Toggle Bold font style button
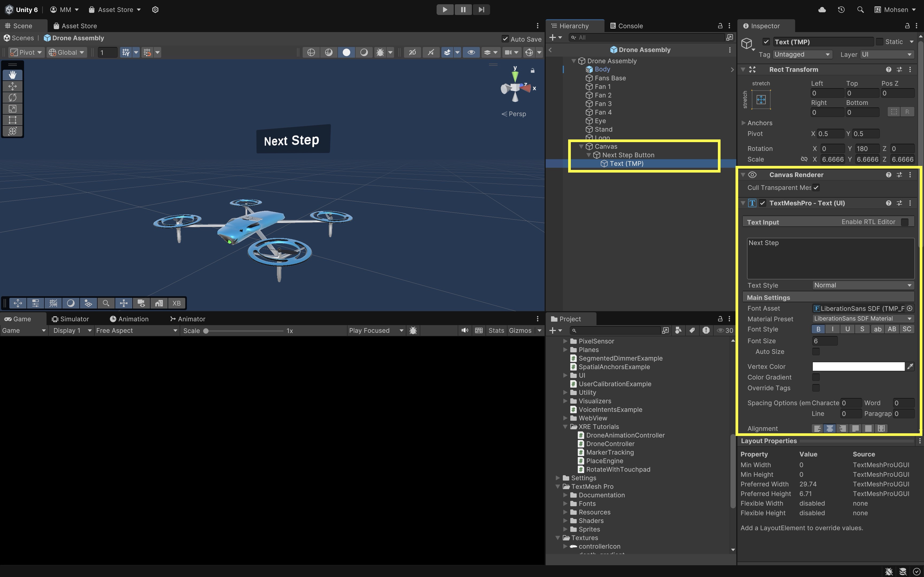The width and height of the screenshot is (924, 577). pos(818,329)
